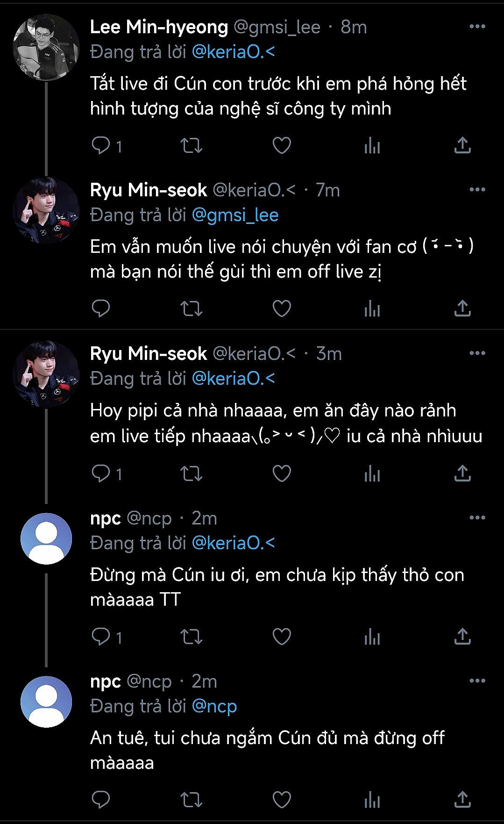Screen dimensions: 504x824
Task: View analytics for Lee Min-hyeong's tweet
Action: pyautogui.click(x=372, y=146)
